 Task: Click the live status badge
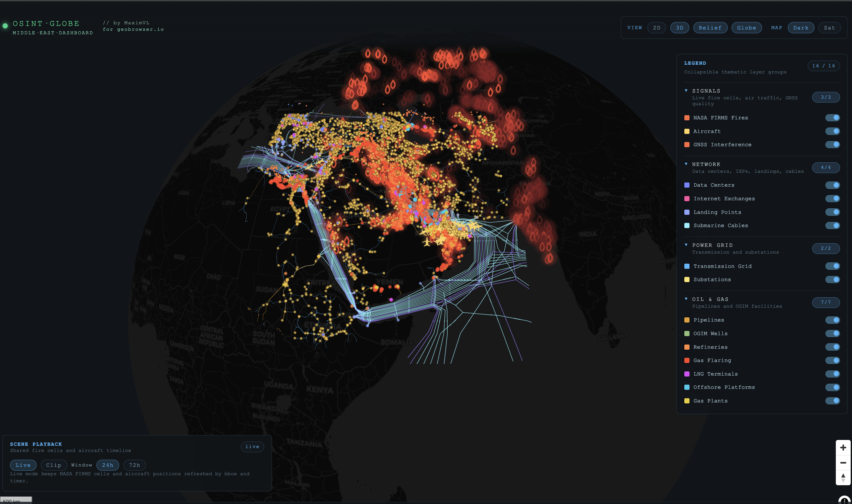(252, 447)
